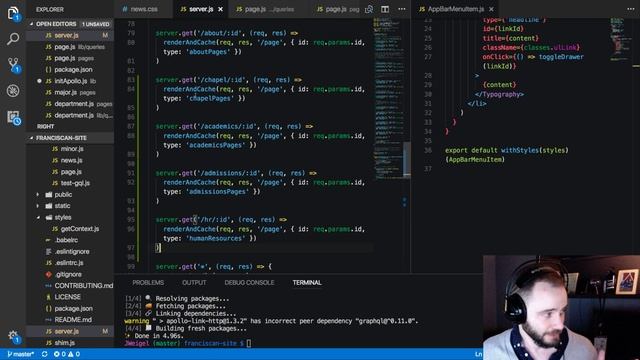Open news.js in file tree
Viewport: 640px width, 360px height.
point(70,160)
